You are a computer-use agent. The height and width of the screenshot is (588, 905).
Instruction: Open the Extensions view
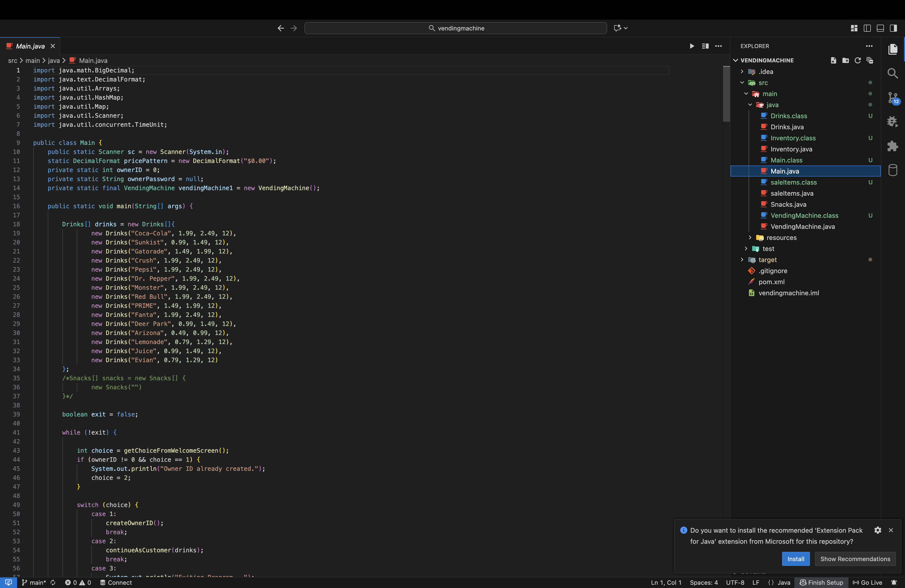point(892,146)
